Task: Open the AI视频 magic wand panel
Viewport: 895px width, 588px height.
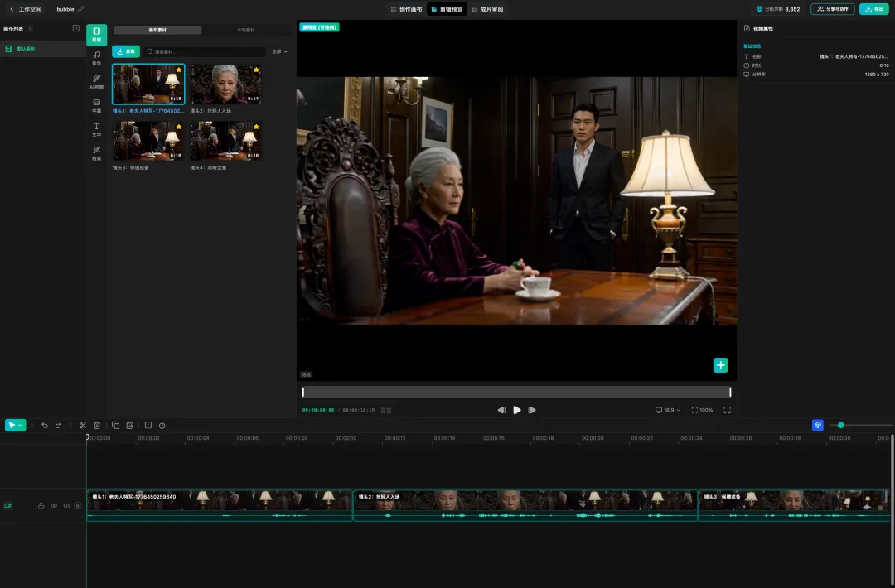Action: point(96,82)
